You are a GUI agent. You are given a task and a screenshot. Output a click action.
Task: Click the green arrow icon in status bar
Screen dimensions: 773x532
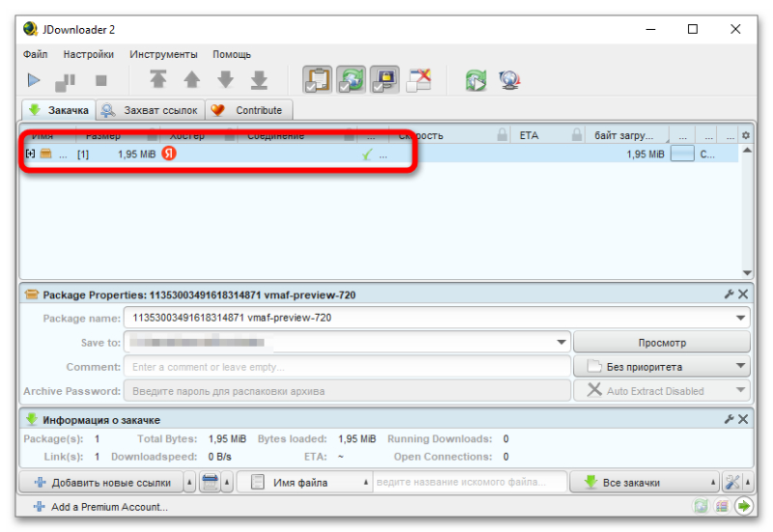click(743, 506)
